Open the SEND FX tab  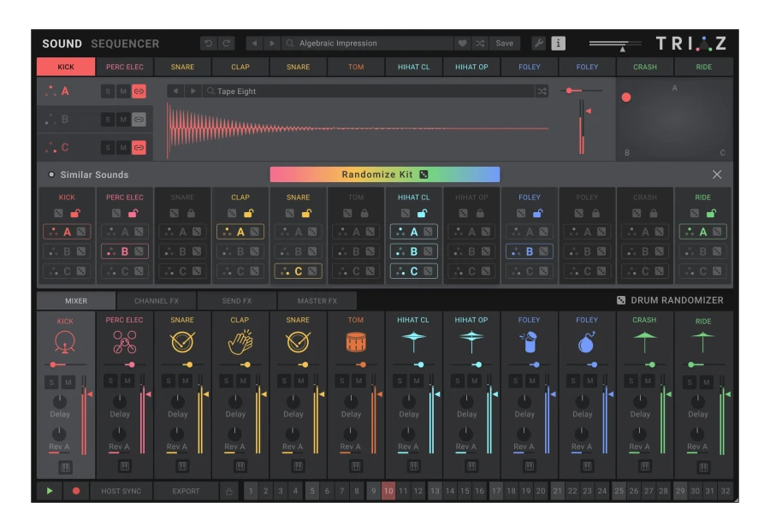point(237,301)
